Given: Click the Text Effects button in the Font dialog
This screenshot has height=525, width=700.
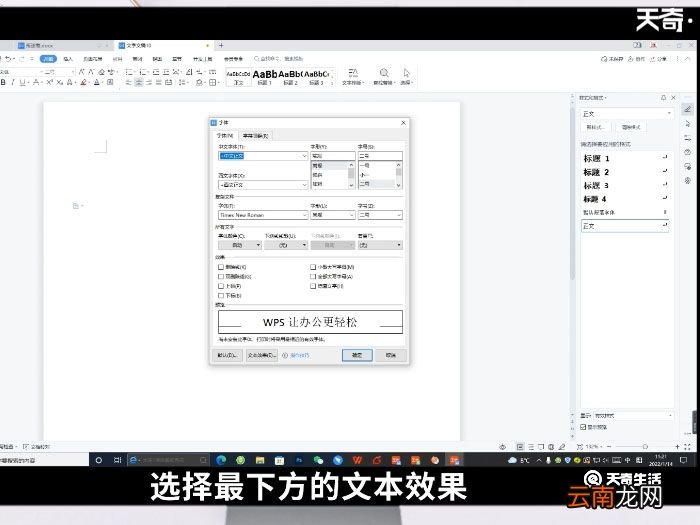Looking at the screenshot, I should 262,355.
